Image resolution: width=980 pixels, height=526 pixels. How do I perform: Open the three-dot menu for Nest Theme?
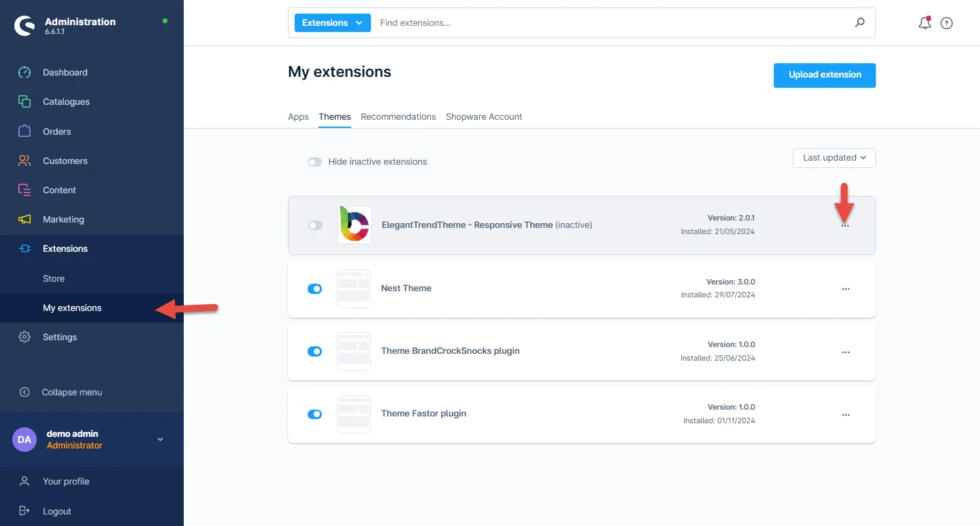pyautogui.click(x=845, y=289)
